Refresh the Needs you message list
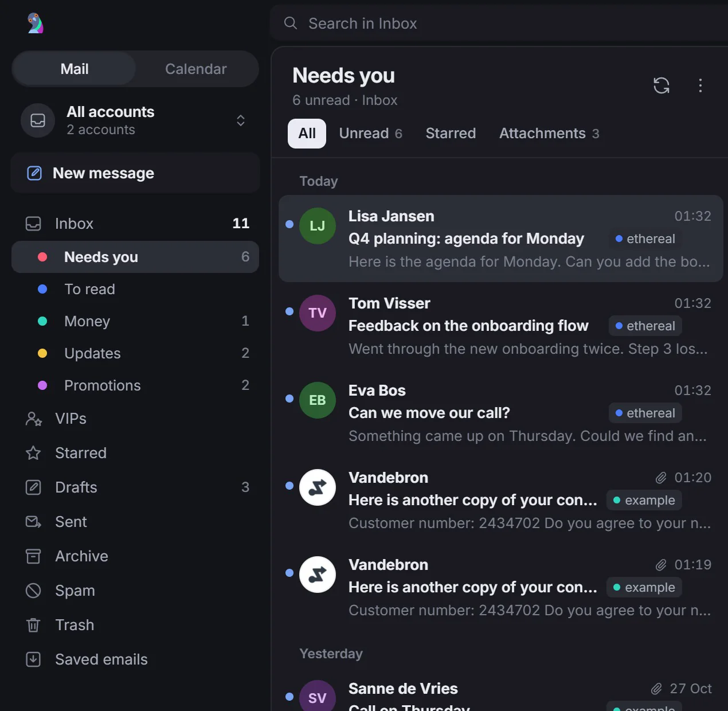 662,85
